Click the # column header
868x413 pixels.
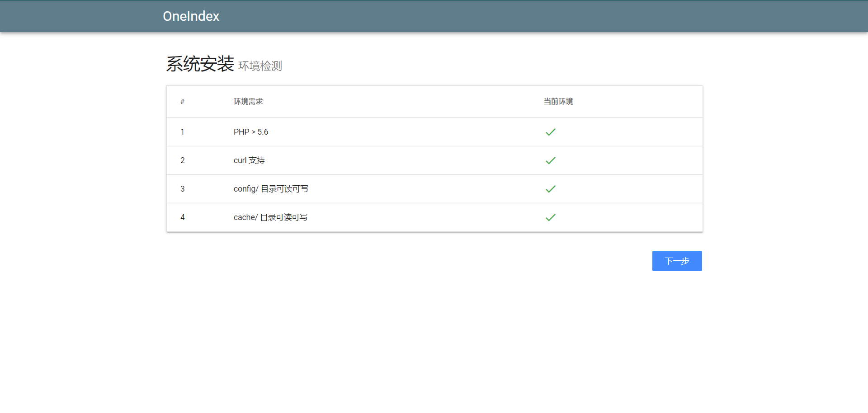point(182,102)
